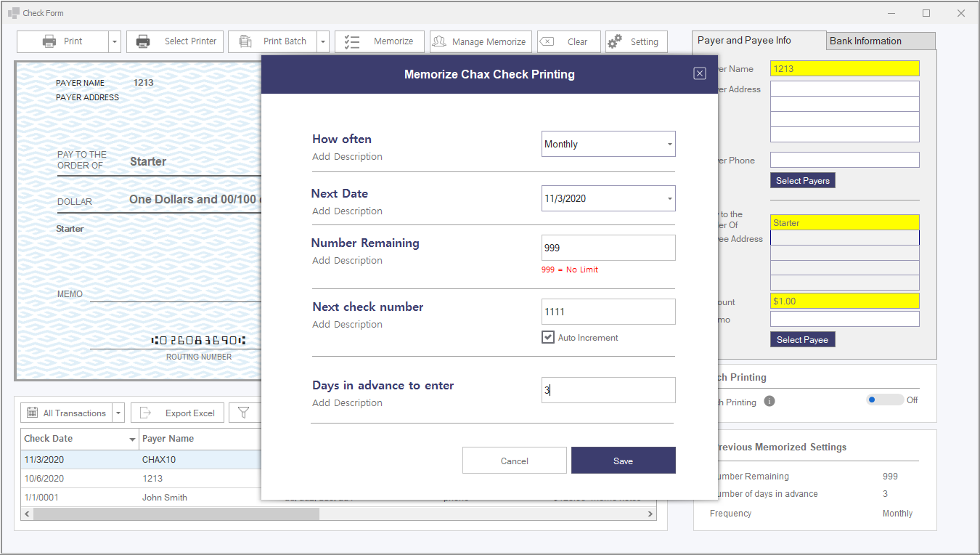
Task: Click the Cancel button
Action: [514, 461]
